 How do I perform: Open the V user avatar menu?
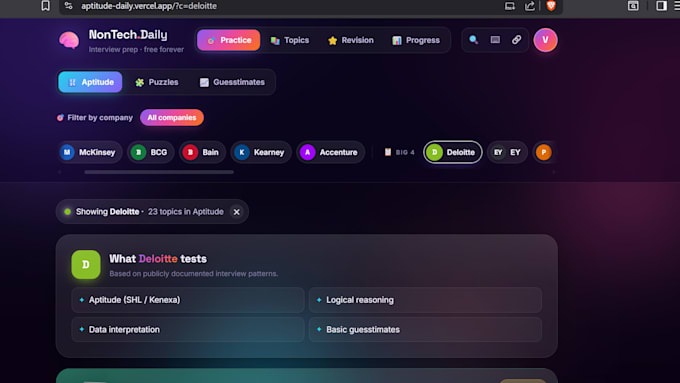coord(545,40)
